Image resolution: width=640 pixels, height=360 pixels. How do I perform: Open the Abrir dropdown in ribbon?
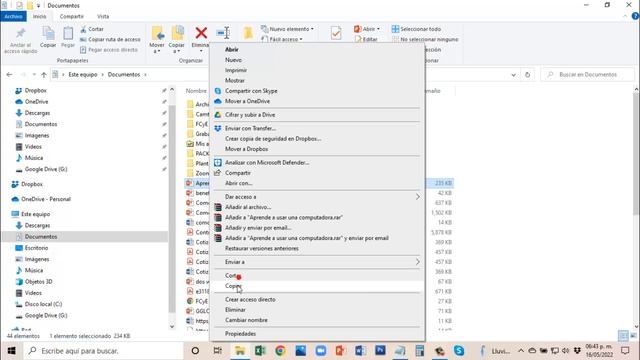click(367, 29)
